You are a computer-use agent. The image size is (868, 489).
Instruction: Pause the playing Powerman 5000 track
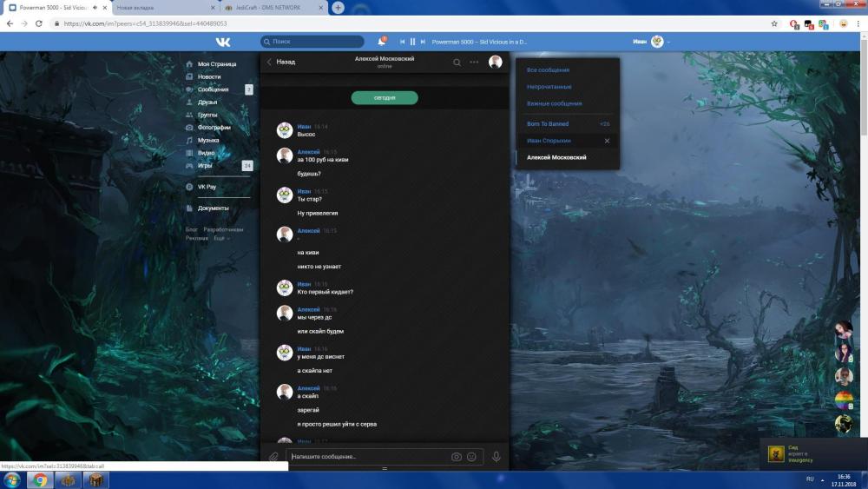click(412, 42)
